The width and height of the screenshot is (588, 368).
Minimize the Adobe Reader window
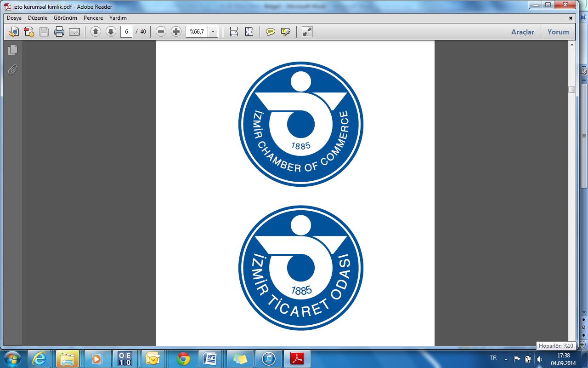point(536,5)
